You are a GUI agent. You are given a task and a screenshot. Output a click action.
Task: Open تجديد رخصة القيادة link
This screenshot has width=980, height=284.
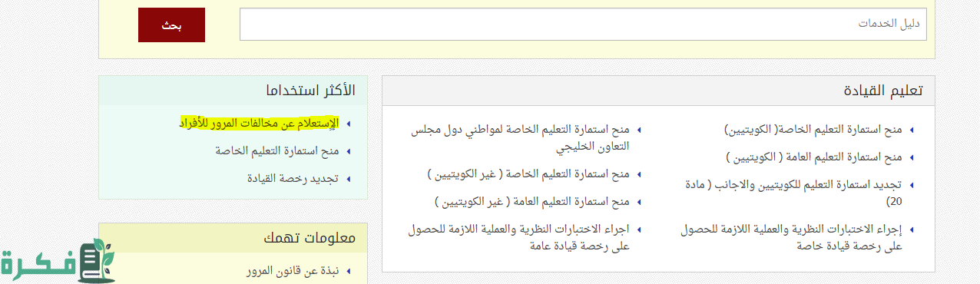[x=293, y=179]
